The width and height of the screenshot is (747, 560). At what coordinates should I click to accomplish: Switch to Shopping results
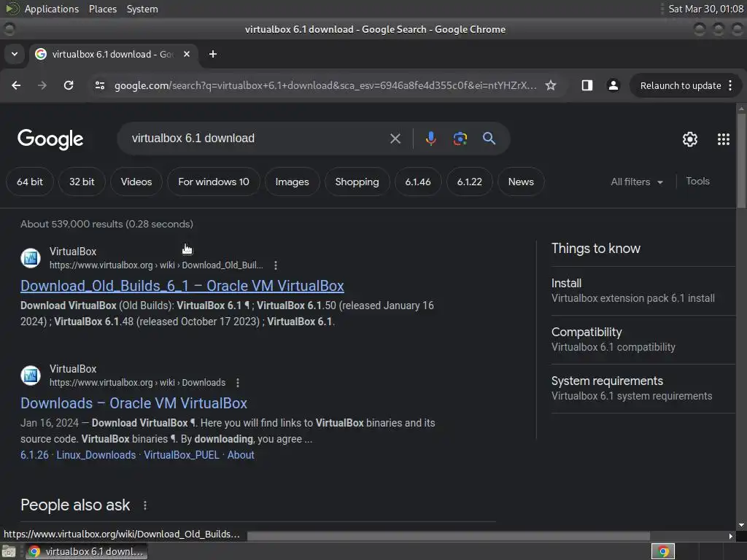(357, 182)
